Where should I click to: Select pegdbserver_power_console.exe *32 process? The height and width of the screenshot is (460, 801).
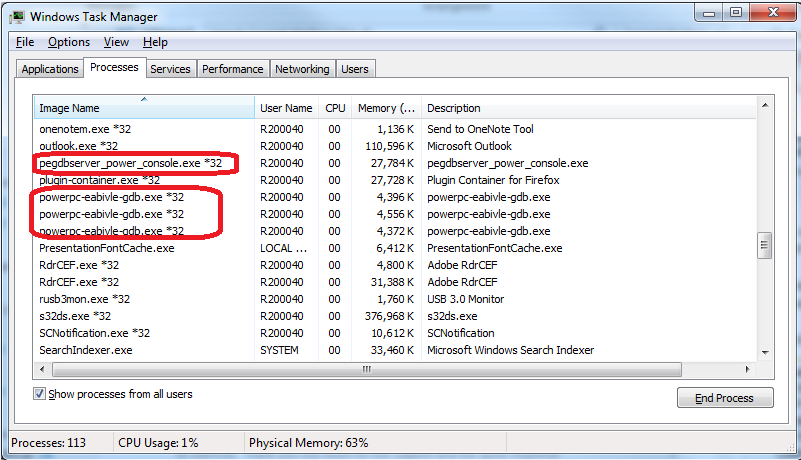(395, 163)
